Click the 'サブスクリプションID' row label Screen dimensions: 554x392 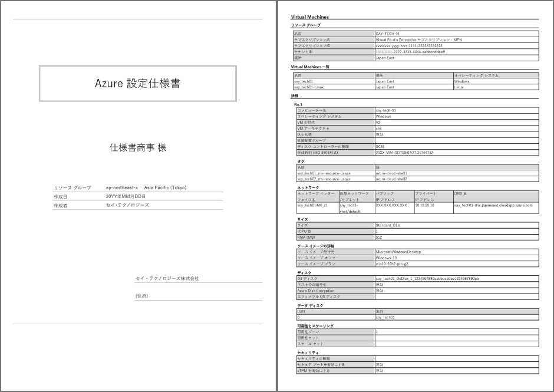pos(312,46)
